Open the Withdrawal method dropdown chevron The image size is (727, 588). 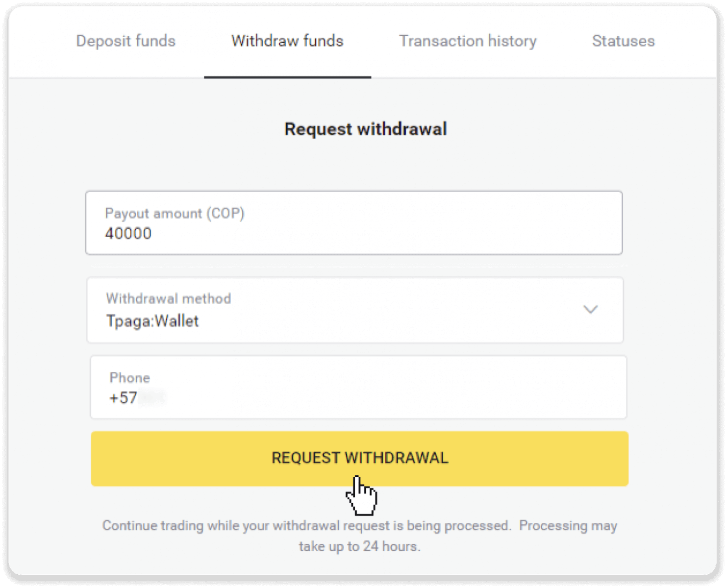coord(591,310)
